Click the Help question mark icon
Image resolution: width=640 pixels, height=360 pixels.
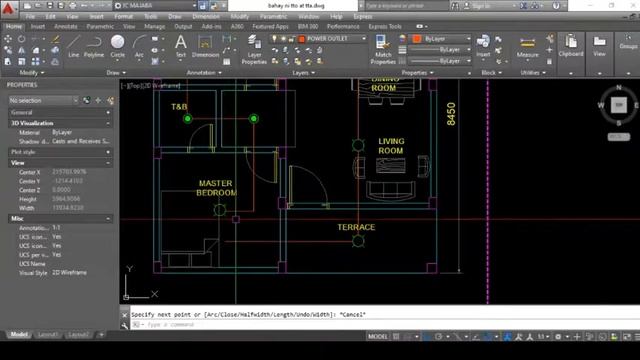pos(556,6)
